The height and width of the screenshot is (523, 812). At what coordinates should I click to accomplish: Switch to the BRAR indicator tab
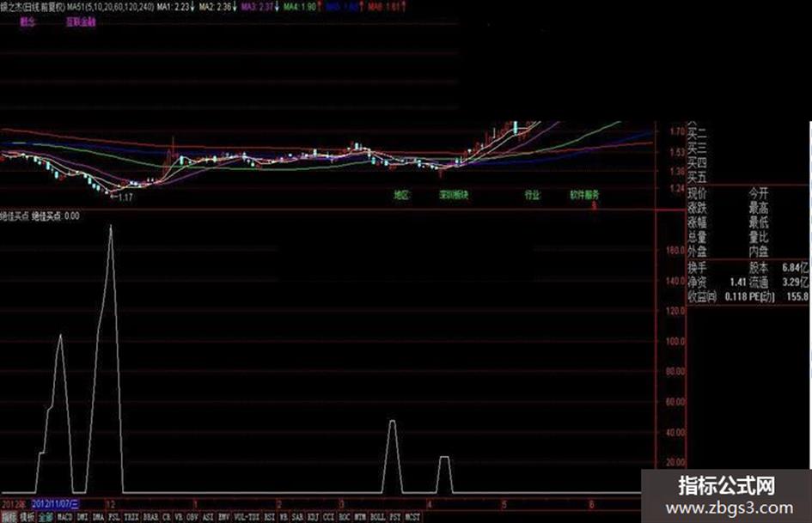pyautogui.click(x=150, y=517)
